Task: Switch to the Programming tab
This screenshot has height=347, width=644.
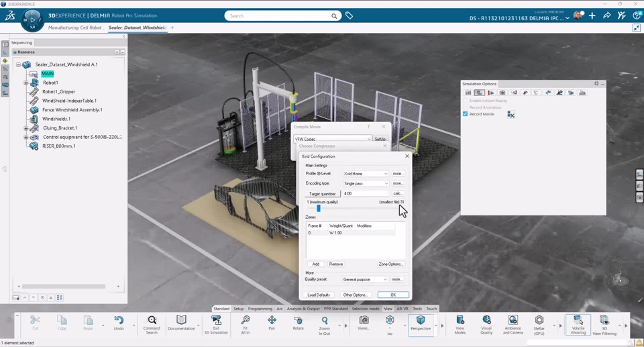Action: 260,308
